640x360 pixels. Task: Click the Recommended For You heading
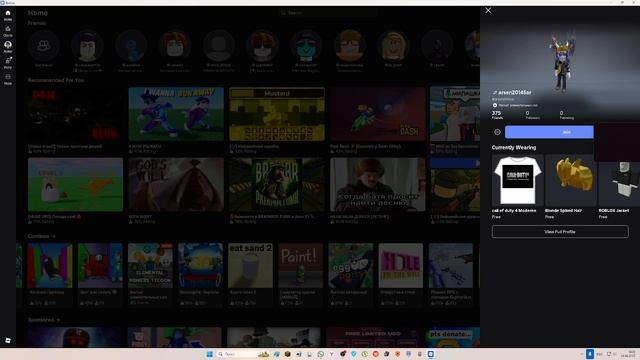(56, 80)
